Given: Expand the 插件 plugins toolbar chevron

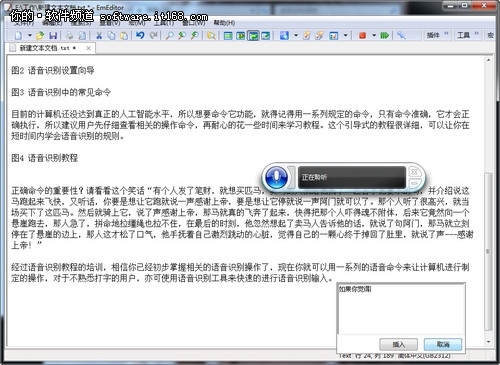Looking at the screenshot, I should pos(446,34).
